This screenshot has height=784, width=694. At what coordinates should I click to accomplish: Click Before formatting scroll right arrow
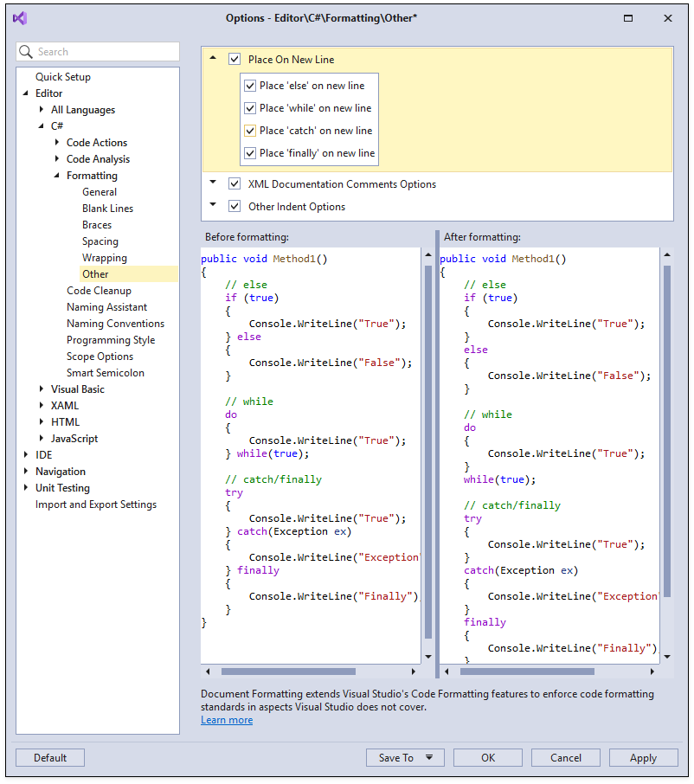pyautogui.click(x=413, y=672)
